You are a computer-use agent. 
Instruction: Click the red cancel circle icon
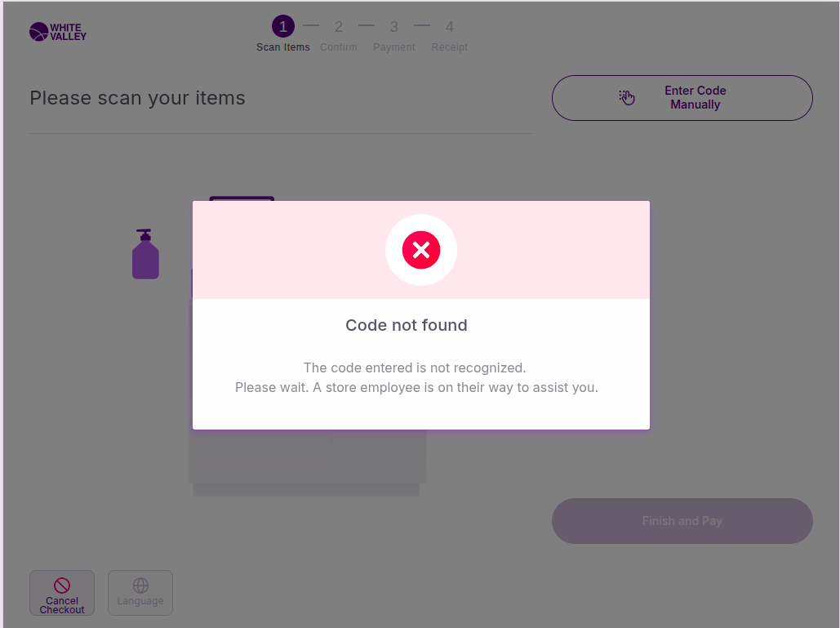(62, 585)
